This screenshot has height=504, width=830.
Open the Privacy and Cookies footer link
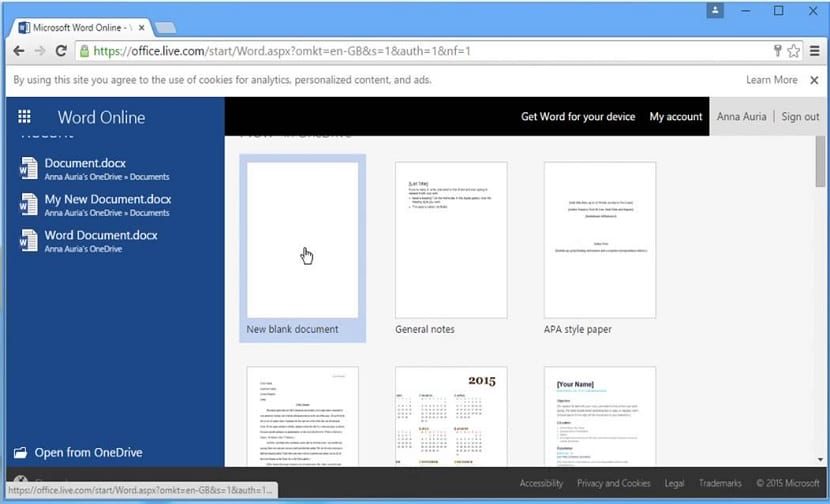coord(614,483)
